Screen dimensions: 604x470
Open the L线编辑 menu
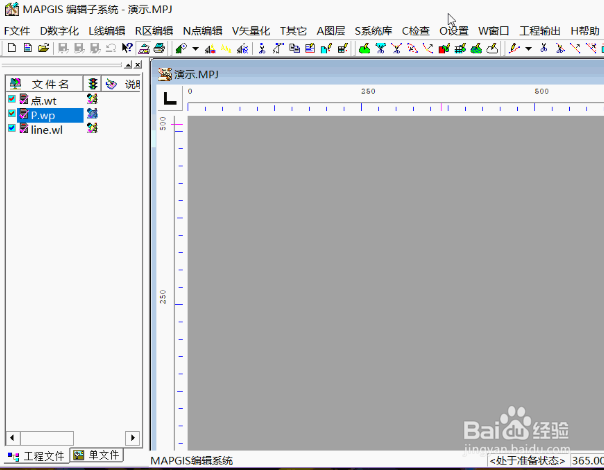(x=107, y=31)
